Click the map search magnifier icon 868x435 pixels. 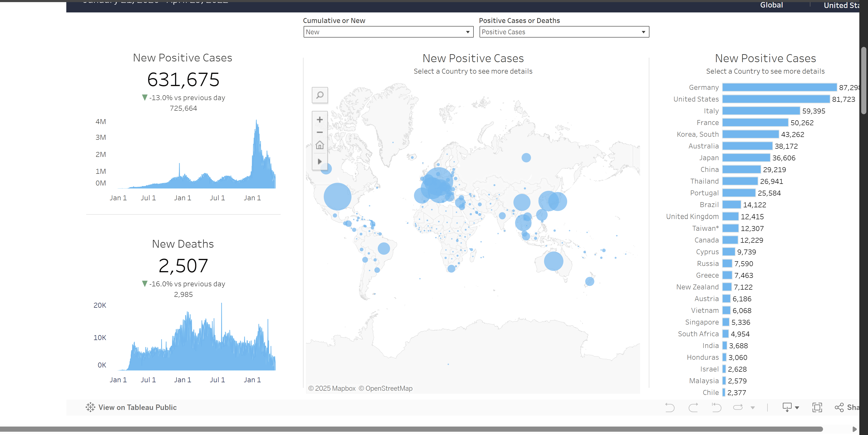tap(320, 95)
